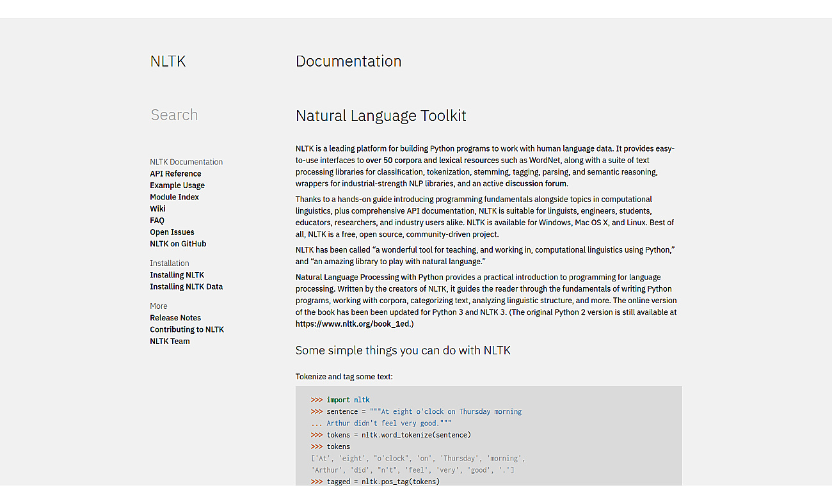Click the "Arthur didn't feel very good." code line
This screenshot has height=504, width=832.
[381, 423]
